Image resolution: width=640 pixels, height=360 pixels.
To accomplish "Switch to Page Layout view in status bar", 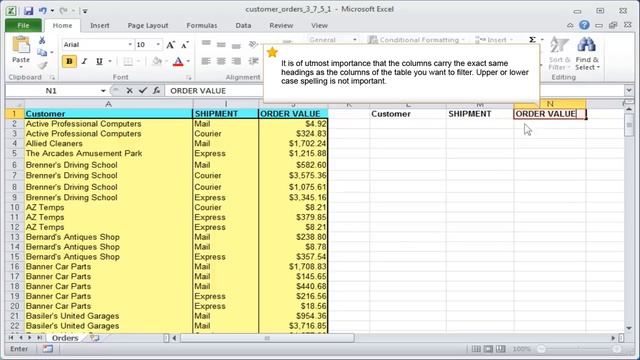I will 488,349.
